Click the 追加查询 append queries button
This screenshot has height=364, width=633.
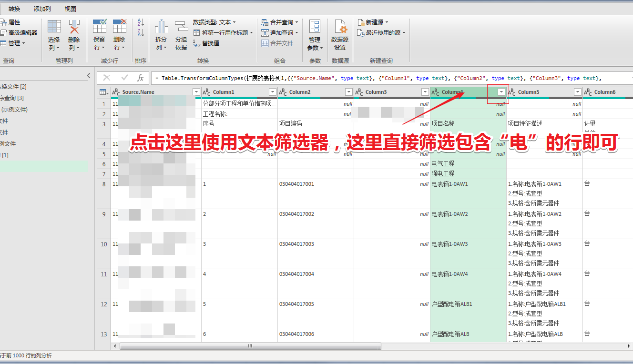coord(280,33)
